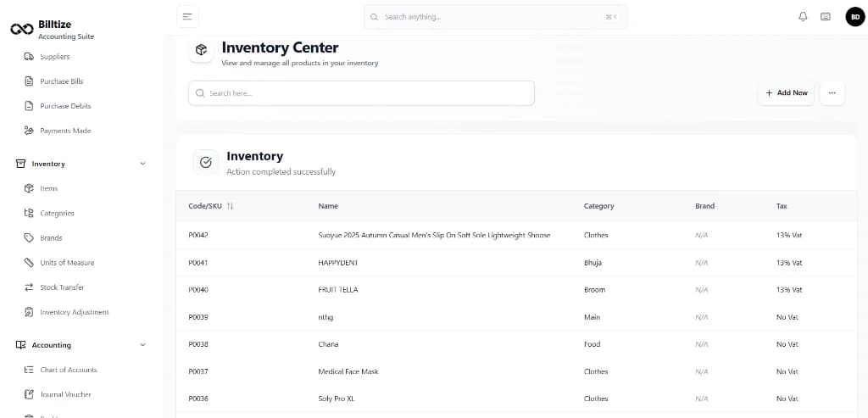Click the checkmark icon beside Inventory heading
This screenshot has height=418, width=868.
pyautogui.click(x=205, y=162)
